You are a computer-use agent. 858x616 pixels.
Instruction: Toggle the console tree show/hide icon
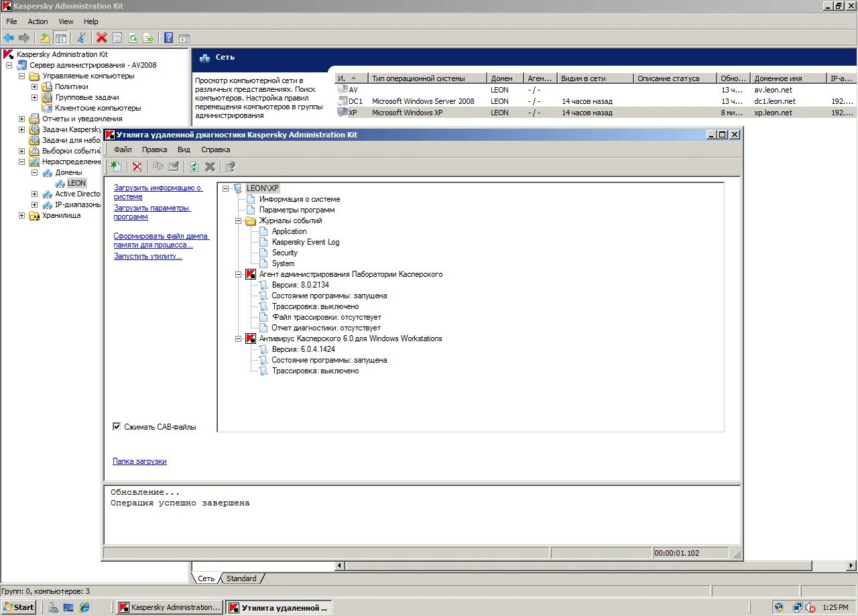(x=61, y=38)
